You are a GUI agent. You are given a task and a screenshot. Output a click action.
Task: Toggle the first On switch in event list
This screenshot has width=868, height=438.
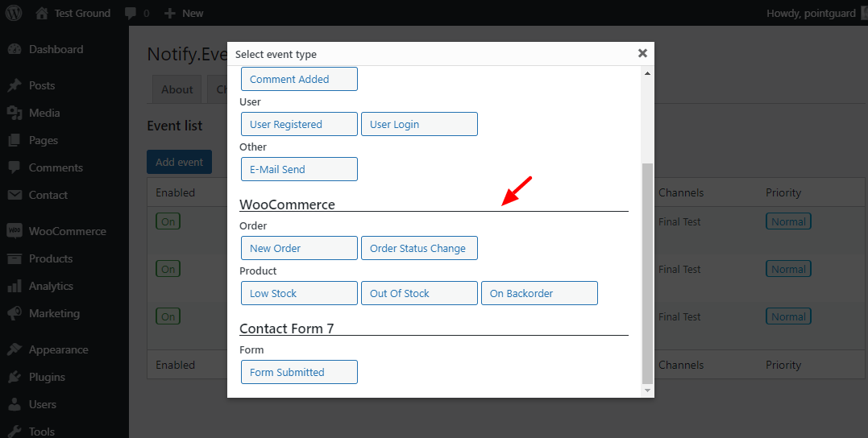pos(168,221)
